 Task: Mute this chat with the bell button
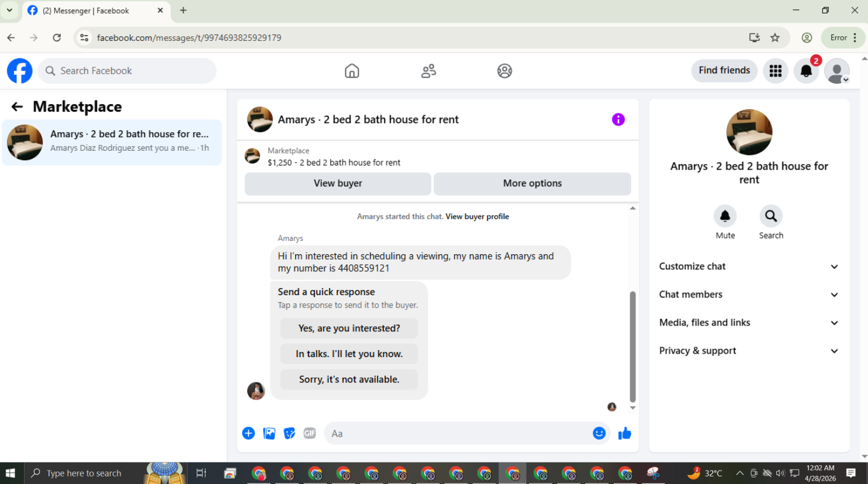(725, 216)
